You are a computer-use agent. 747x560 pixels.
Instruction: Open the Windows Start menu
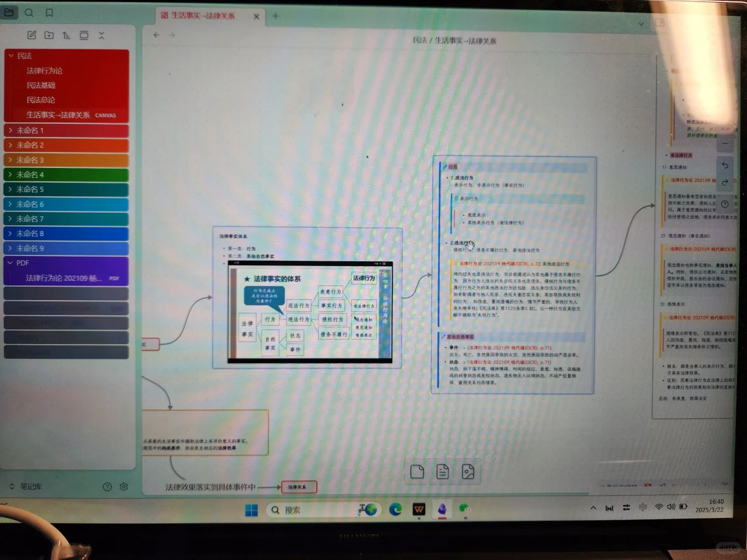(252, 511)
